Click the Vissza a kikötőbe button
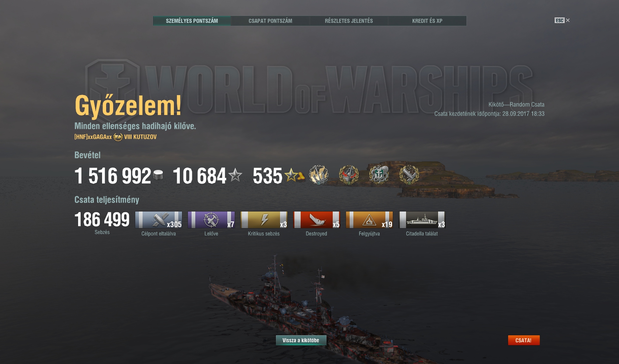619x364 pixels. pos(301,340)
